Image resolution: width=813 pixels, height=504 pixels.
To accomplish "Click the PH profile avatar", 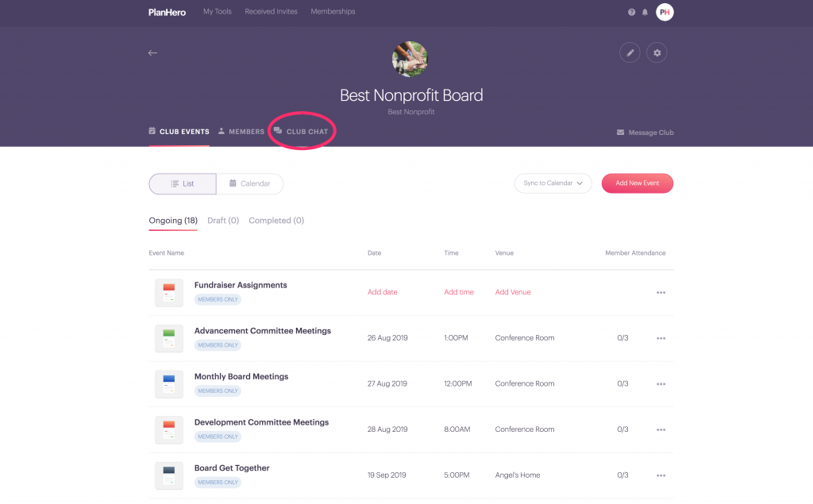I will click(665, 12).
